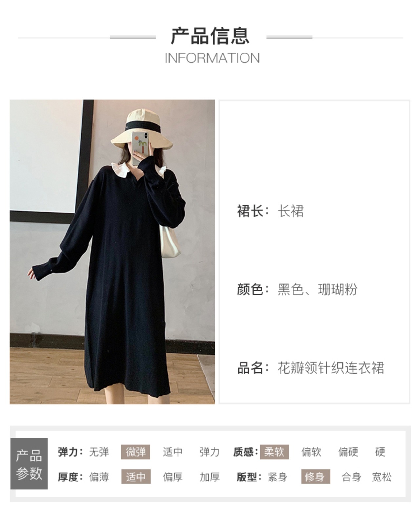Viewport: 420px width, 513px height.
Task: Select 紧身 fit option
Action: [x=278, y=477]
